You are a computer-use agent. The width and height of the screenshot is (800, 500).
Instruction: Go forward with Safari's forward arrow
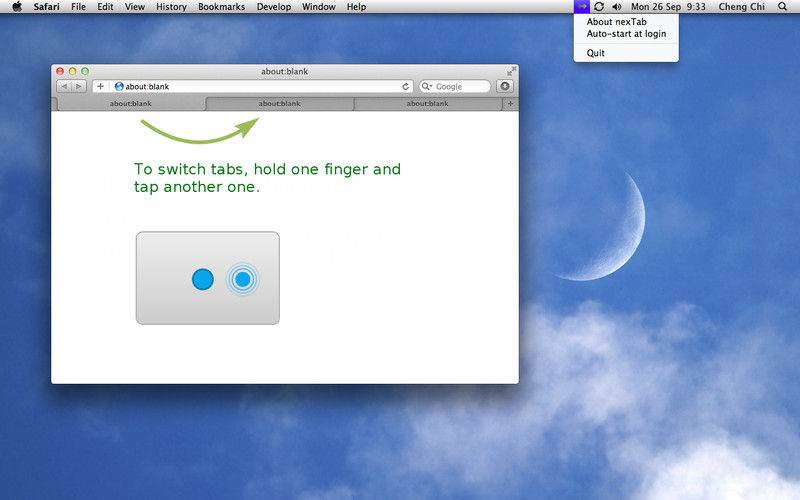coord(79,86)
